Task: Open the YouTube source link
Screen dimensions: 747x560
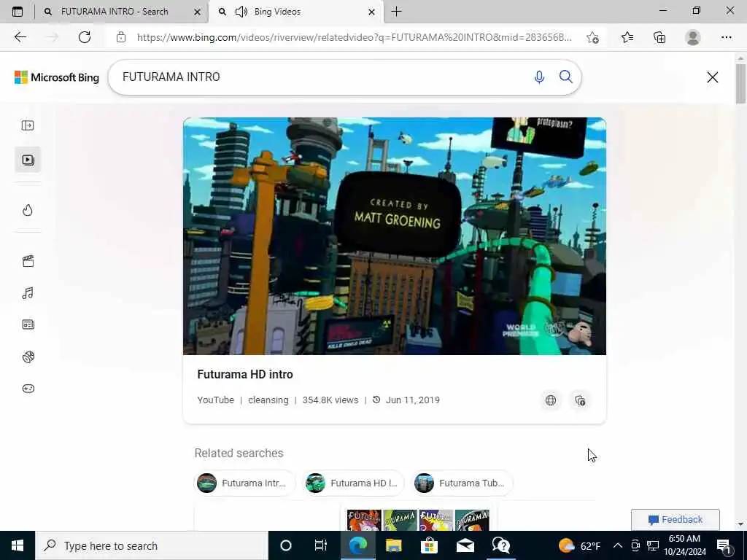Action: click(215, 400)
